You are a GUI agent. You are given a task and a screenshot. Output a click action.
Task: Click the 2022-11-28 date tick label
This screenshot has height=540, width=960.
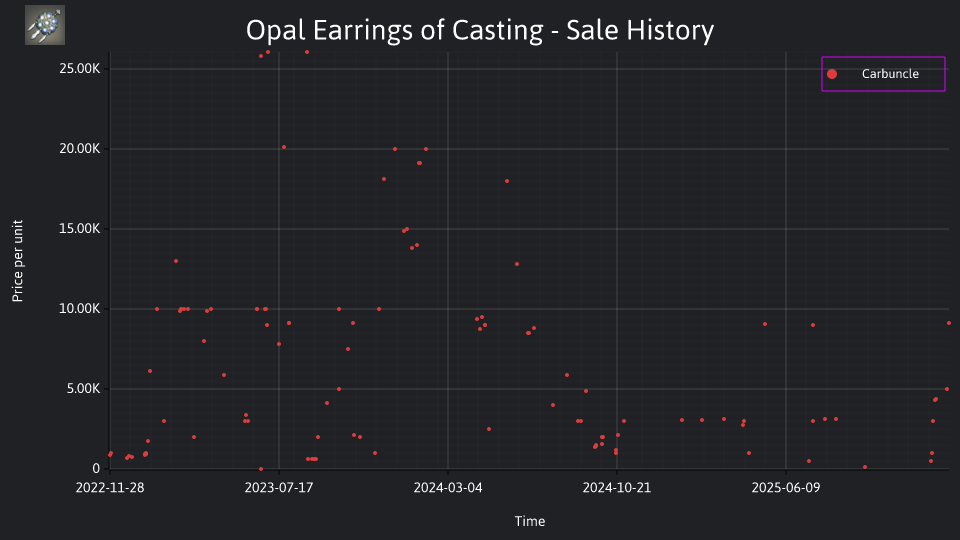[110, 488]
